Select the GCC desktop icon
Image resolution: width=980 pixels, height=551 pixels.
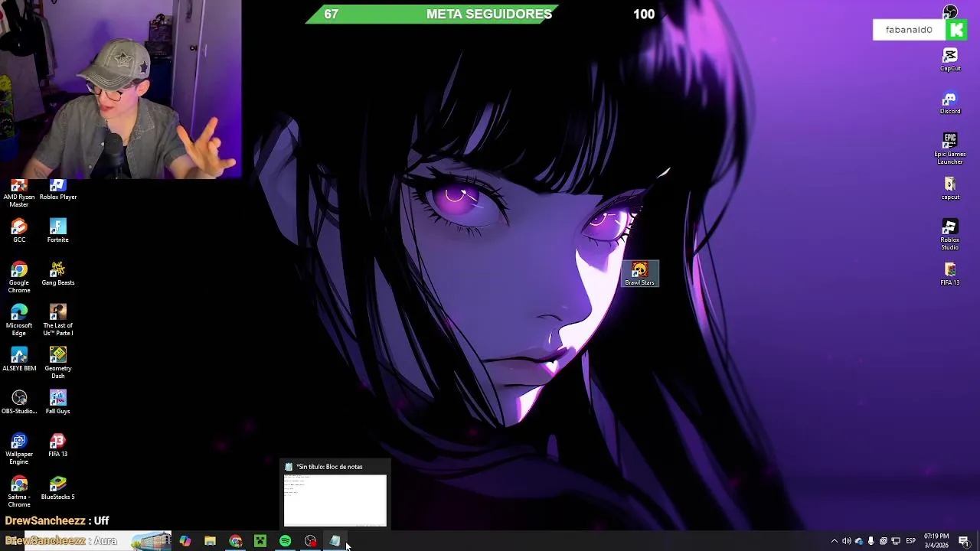pos(19,231)
